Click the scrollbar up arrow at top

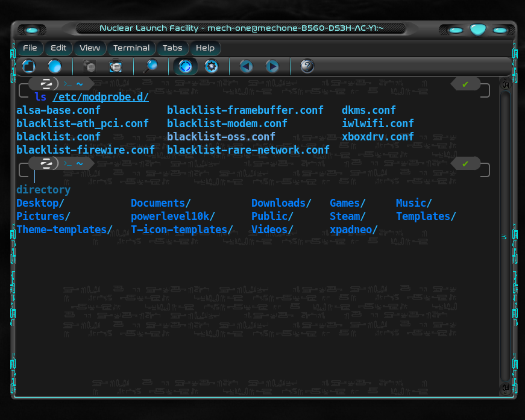point(506,84)
